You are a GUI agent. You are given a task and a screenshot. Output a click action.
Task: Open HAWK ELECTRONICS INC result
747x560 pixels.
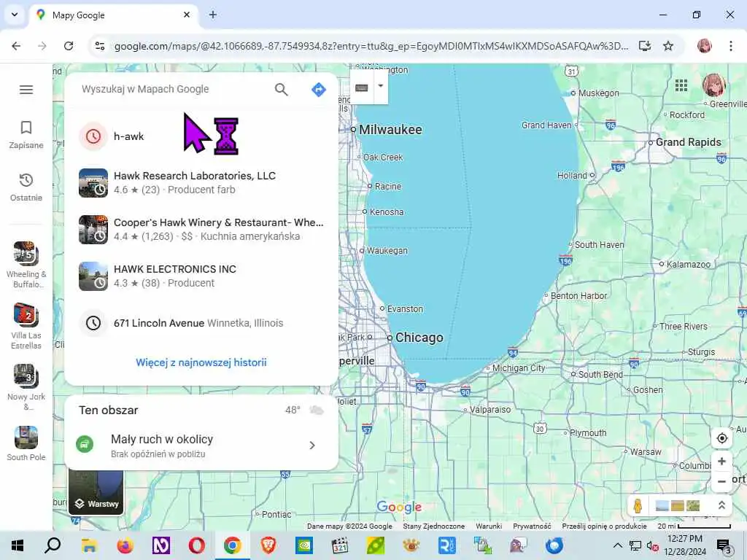point(201,276)
